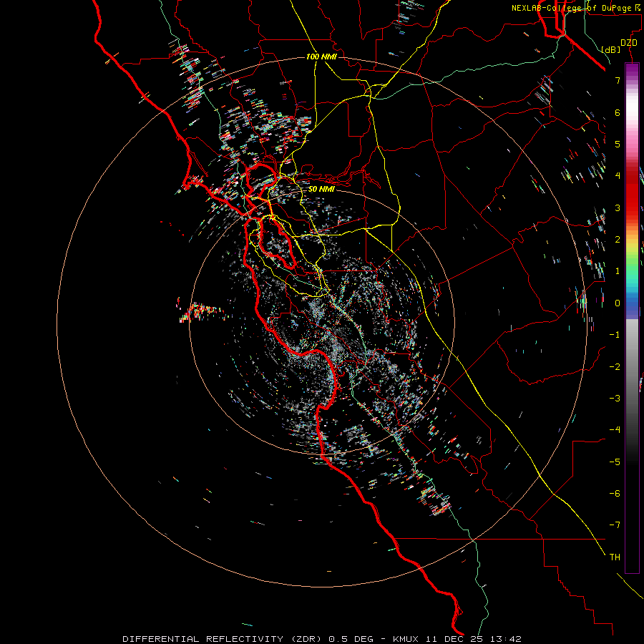This screenshot has width=644, height=644.
Task: Click the -5 dB legend tick label
Action: coord(615,462)
